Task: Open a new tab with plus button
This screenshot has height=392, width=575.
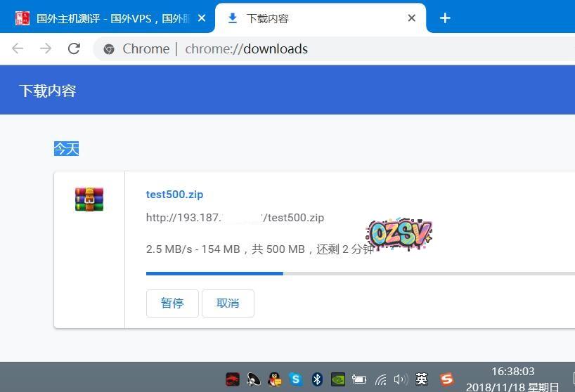Action: (x=445, y=18)
